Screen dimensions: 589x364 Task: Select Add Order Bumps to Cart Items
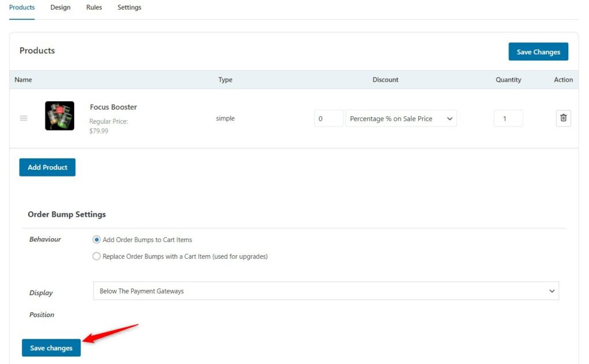click(97, 240)
